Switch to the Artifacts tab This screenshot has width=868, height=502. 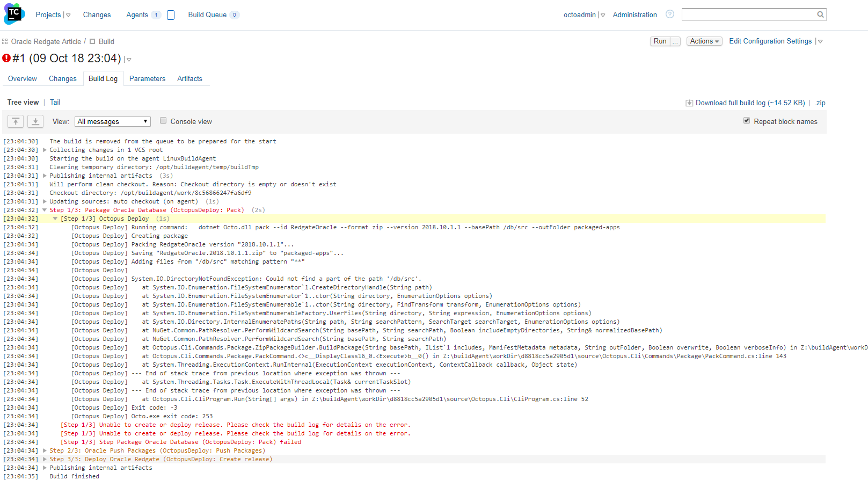(x=189, y=78)
